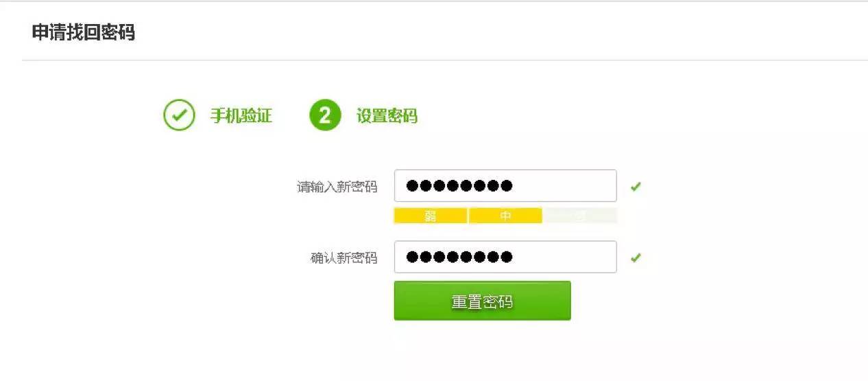Click the 中 password strength segment

pyautogui.click(x=505, y=216)
